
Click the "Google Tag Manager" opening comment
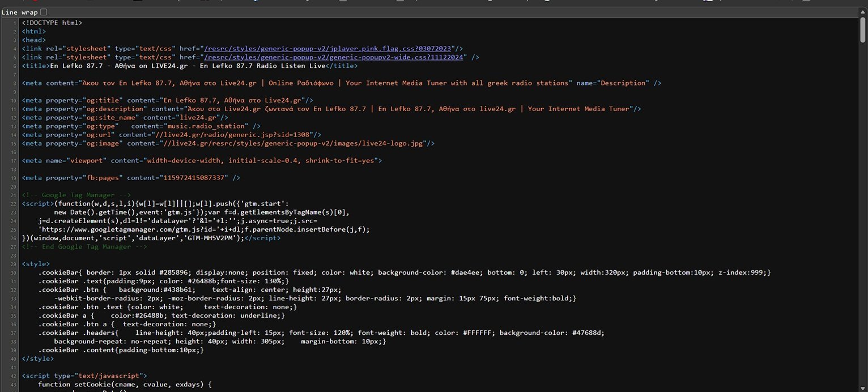tap(76, 195)
